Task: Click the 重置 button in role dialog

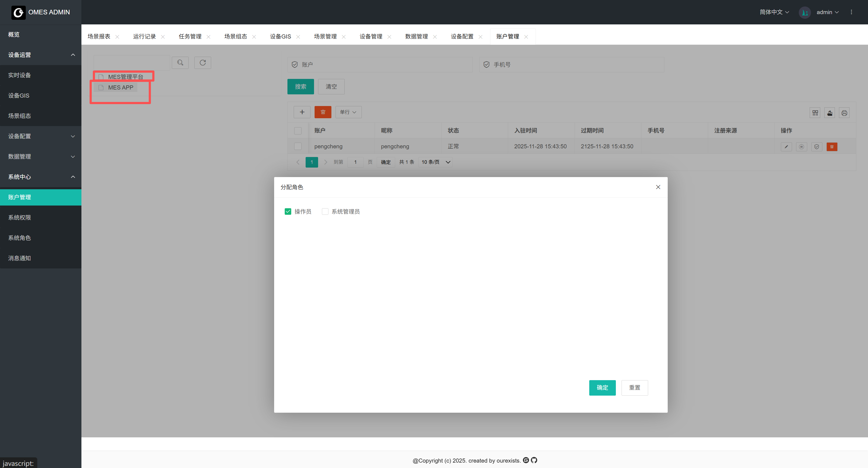Action: click(635, 387)
